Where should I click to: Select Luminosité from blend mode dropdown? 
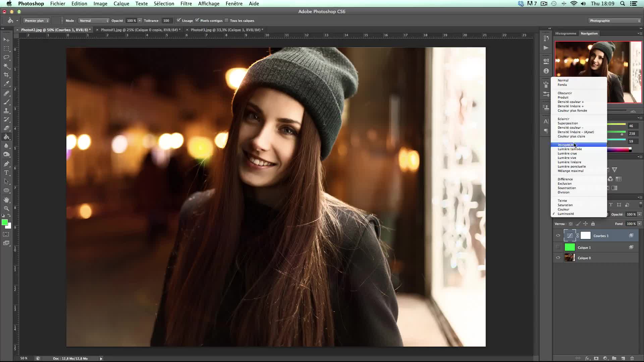tap(566, 214)
